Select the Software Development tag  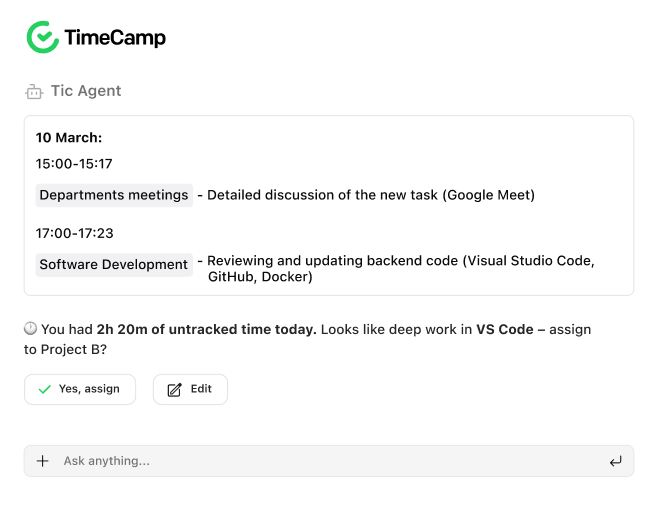click(114, 265)
